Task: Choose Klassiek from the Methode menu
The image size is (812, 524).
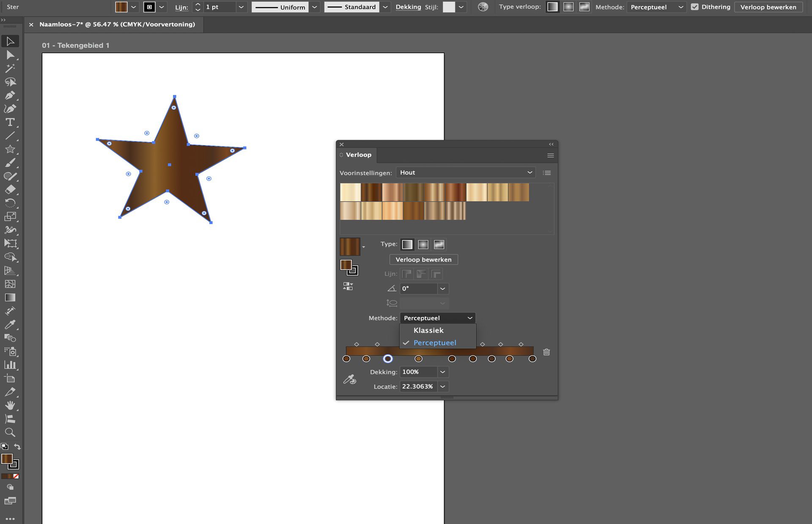Action: pyautogui.click(x=428, y=330)
